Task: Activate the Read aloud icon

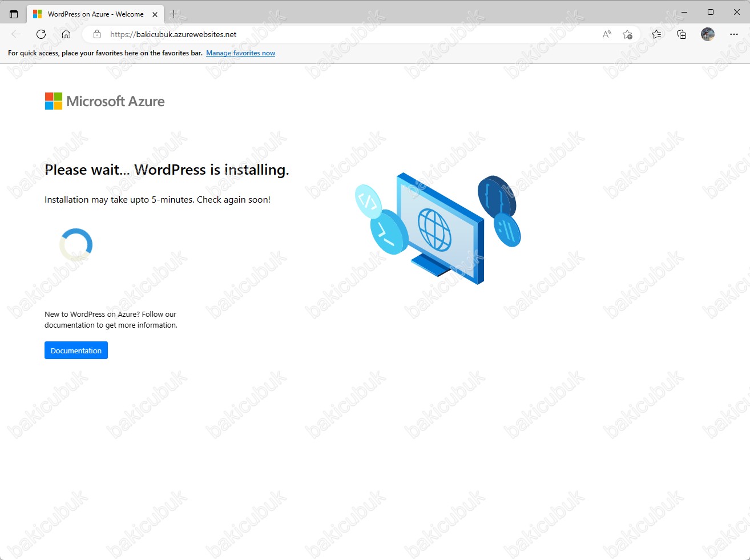Action: (x=607, y=34)
